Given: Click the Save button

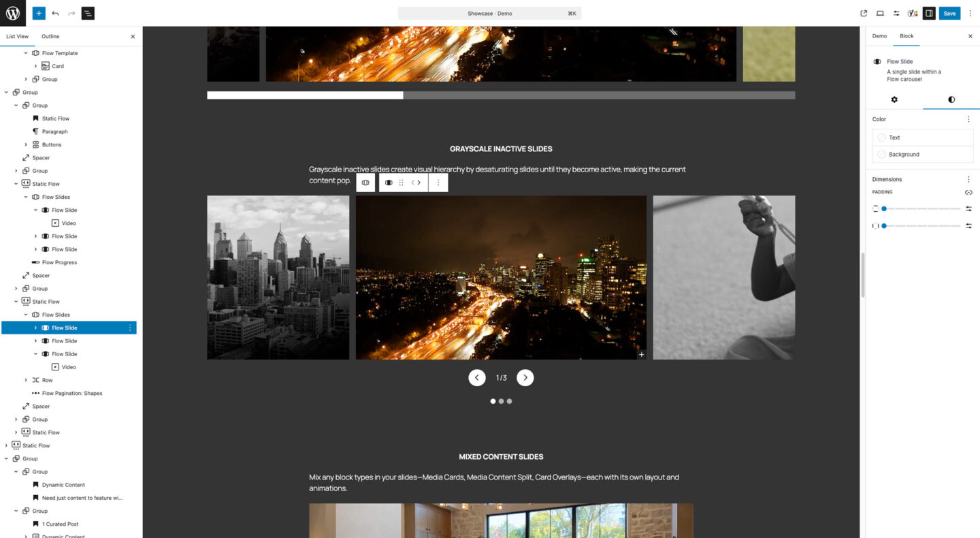Looking at the screenshot, I should tap(949, 13).
